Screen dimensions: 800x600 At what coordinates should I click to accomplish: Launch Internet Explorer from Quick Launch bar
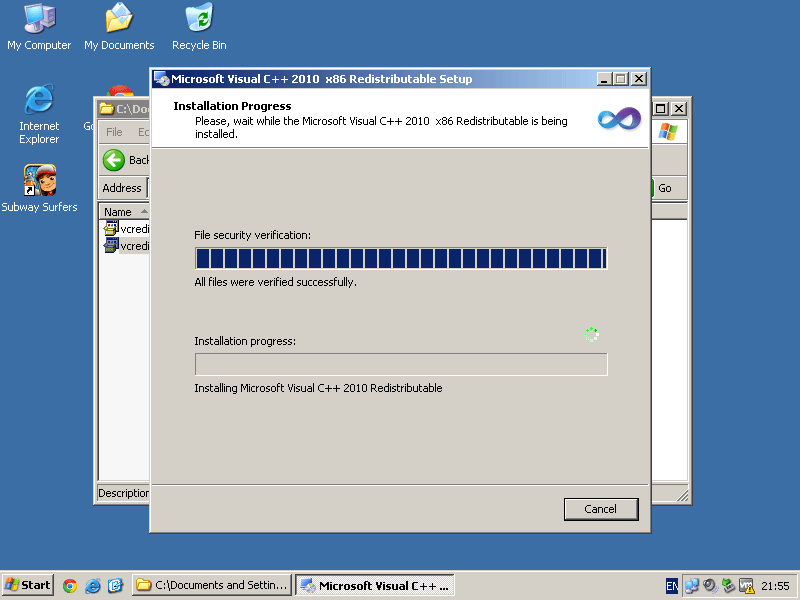[93, 585]
